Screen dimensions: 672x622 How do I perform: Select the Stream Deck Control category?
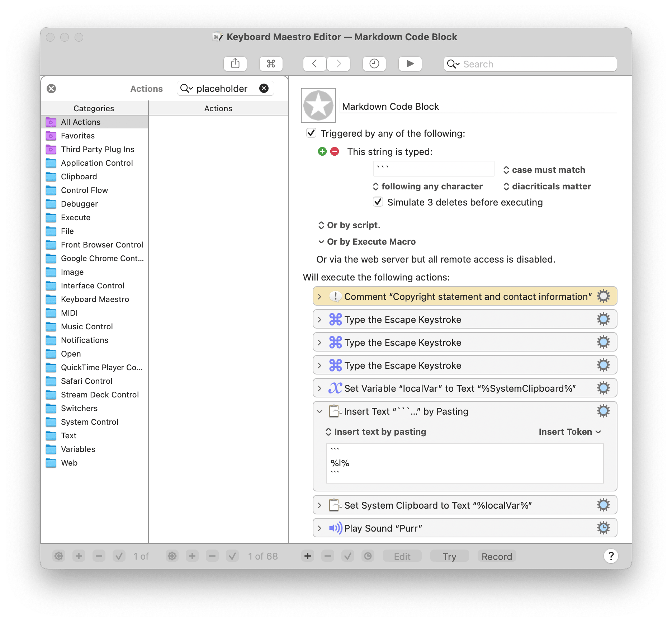click(95, 395)
